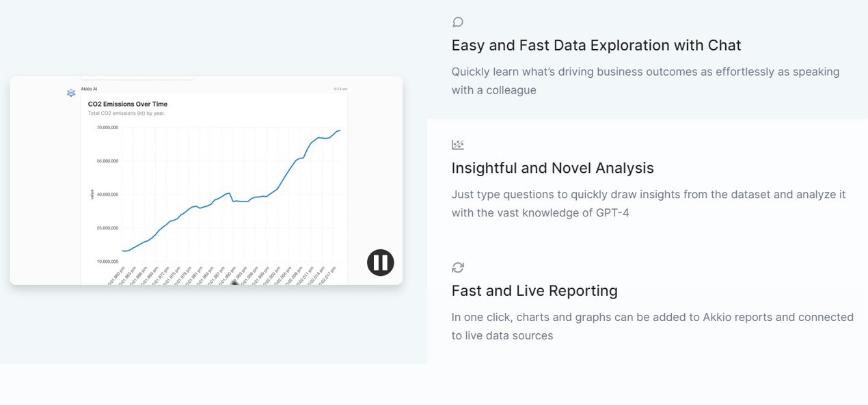868x405 pixels.
Task: Click the Akkio AI sender name
Action: (x=90, y=89)
